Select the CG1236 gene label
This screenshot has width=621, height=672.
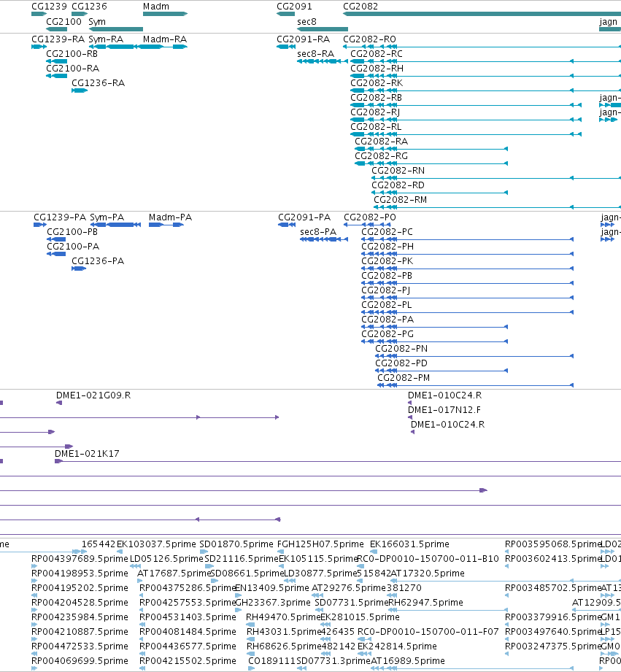(x=89, y=7)
